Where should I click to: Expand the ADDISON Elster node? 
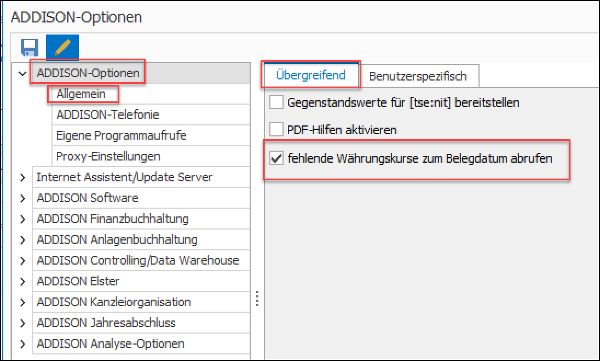pyautogui.click(x=23, y=281)
